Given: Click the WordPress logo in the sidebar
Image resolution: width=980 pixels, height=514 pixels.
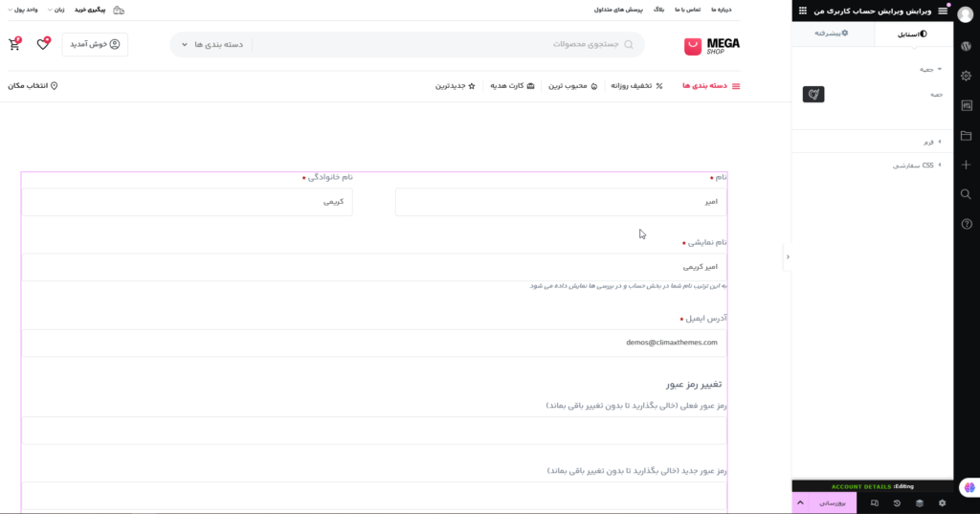Looking at the screenshot, I should (x=967, y=46).
